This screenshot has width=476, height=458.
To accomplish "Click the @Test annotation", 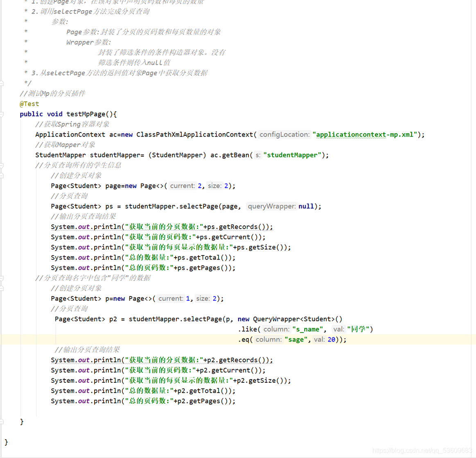I will click(x=29, y=104).
